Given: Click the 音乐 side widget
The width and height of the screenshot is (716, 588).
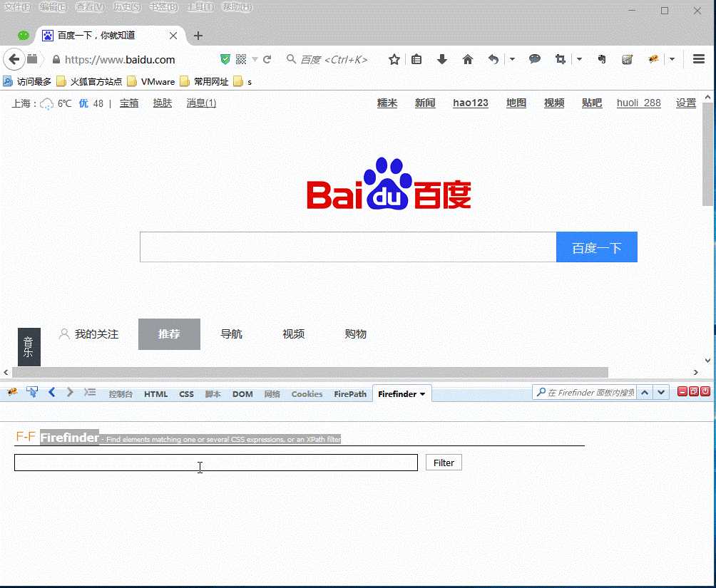Looking at the screenshot, I should coord(29,347).
